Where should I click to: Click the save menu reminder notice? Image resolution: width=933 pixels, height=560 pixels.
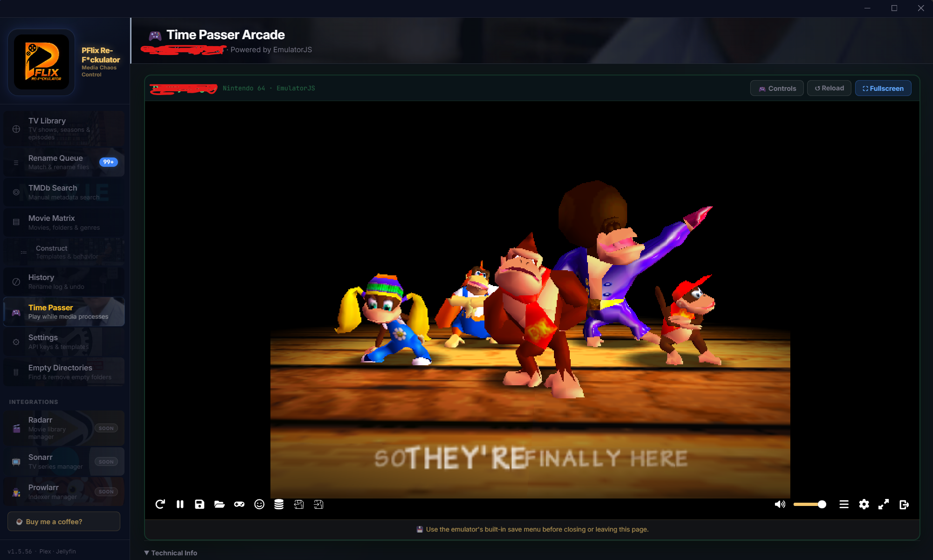[x=532, y=529]
